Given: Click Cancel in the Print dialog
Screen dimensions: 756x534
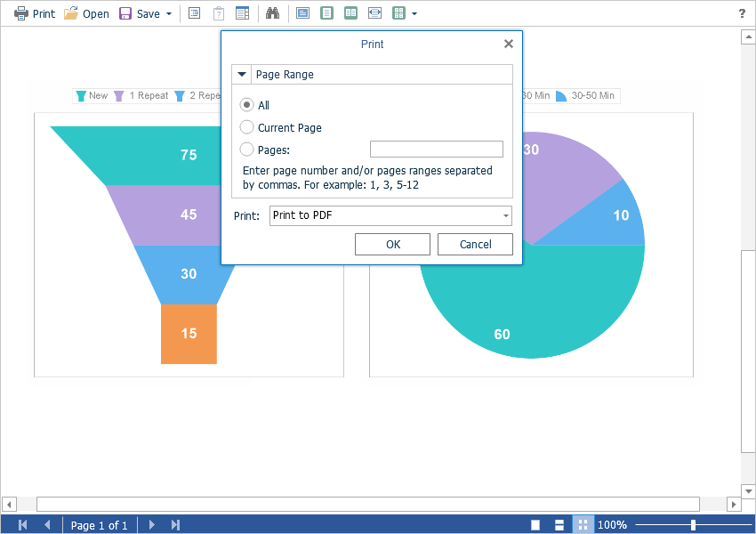Looking at the screenshot, I should tap(475, 244).
